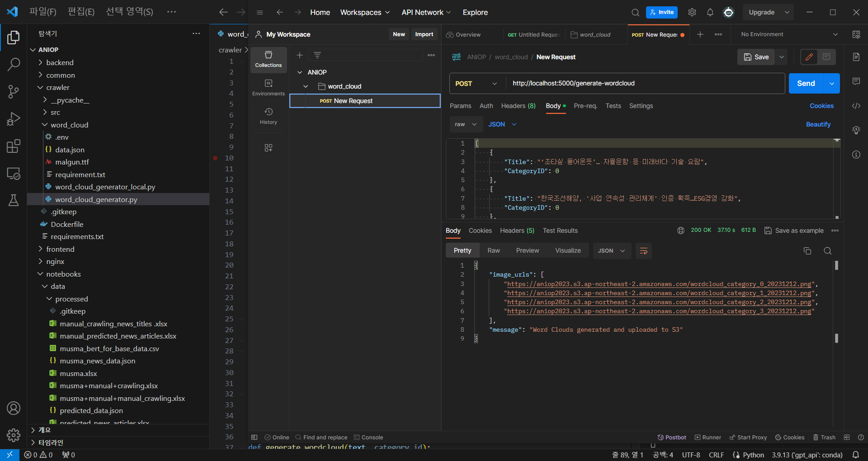
Task: Collapse notebooks folder in explorer
Action: pos(59,274)
